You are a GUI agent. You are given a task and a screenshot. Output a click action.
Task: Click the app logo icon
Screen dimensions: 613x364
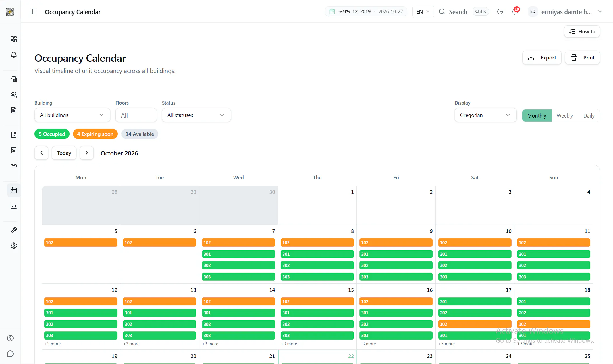point(10,12)
